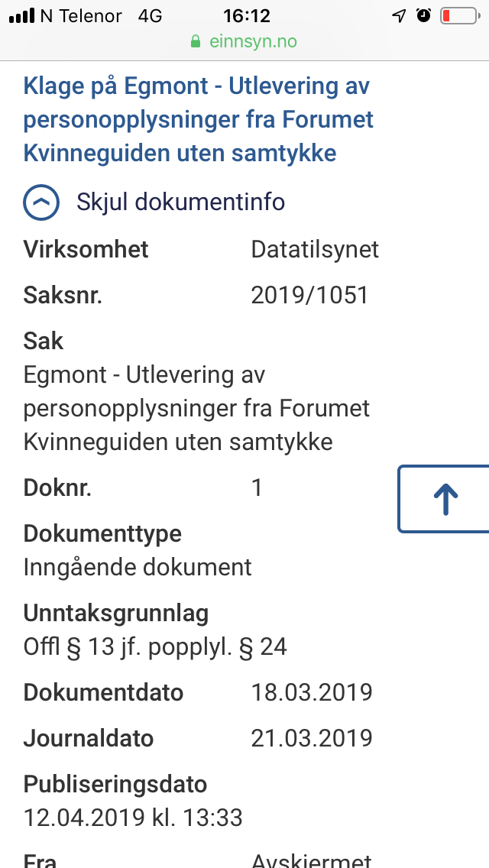Tap the alarm clock status icon
Screen dimensions: 489x868
pyautogui.click(x=423, y=15)
